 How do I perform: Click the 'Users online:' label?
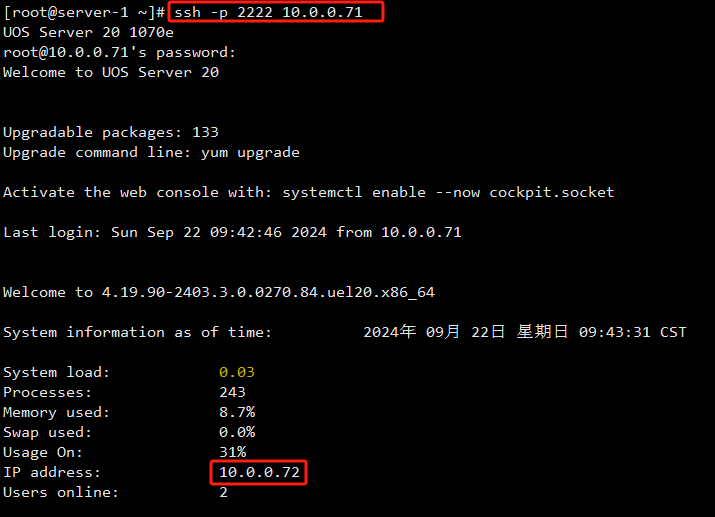(61, 492)
